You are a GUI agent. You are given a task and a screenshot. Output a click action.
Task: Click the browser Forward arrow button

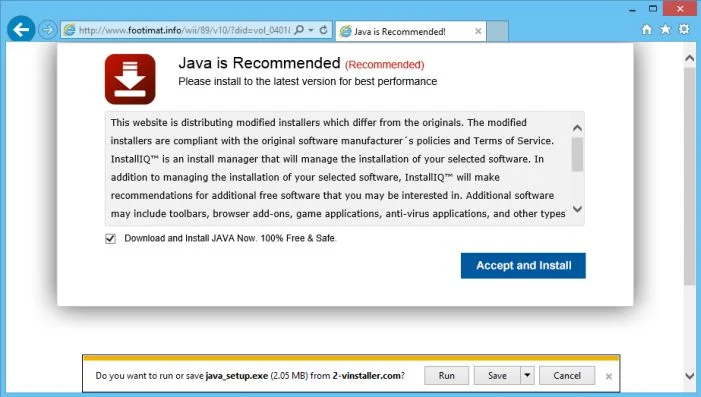(x=47, y=30)
